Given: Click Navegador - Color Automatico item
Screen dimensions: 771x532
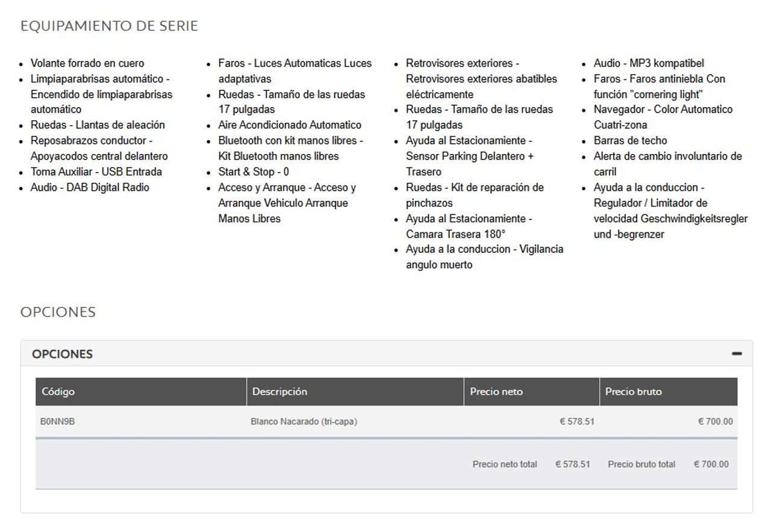Looking at the screenshot, I should pyautogui.click(x=663, y=117).
